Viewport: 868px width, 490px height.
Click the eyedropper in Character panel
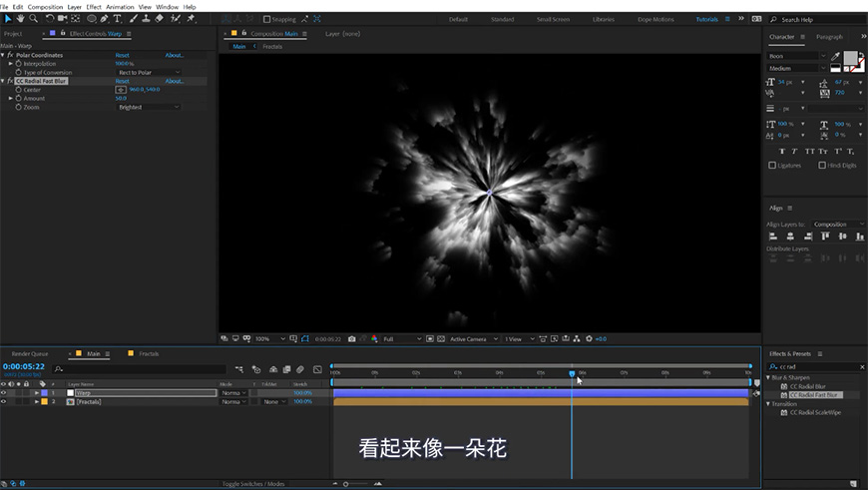pos(833,57)
